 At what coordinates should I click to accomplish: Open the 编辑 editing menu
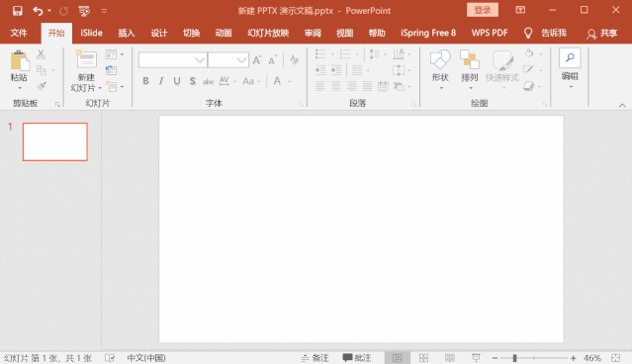coord(570,68)
